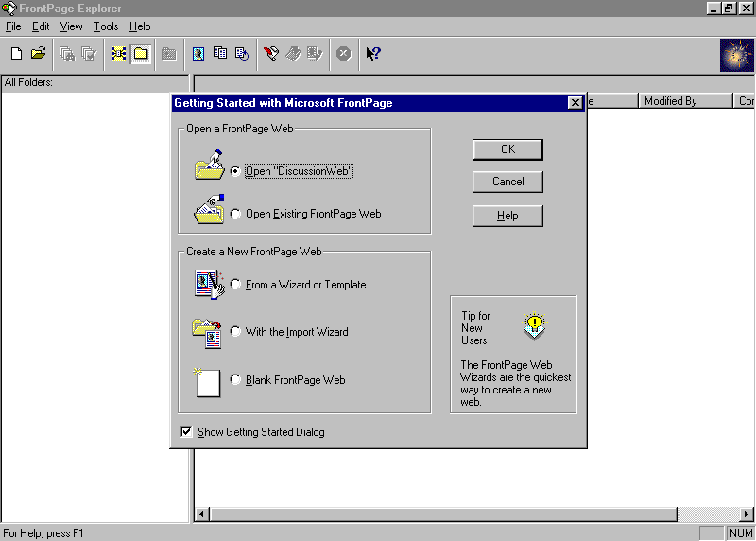Viewport: 756px width, 541px height.
Task: Click the horizontal scrollbar left arrow
Action: click(x=202, y=515)
